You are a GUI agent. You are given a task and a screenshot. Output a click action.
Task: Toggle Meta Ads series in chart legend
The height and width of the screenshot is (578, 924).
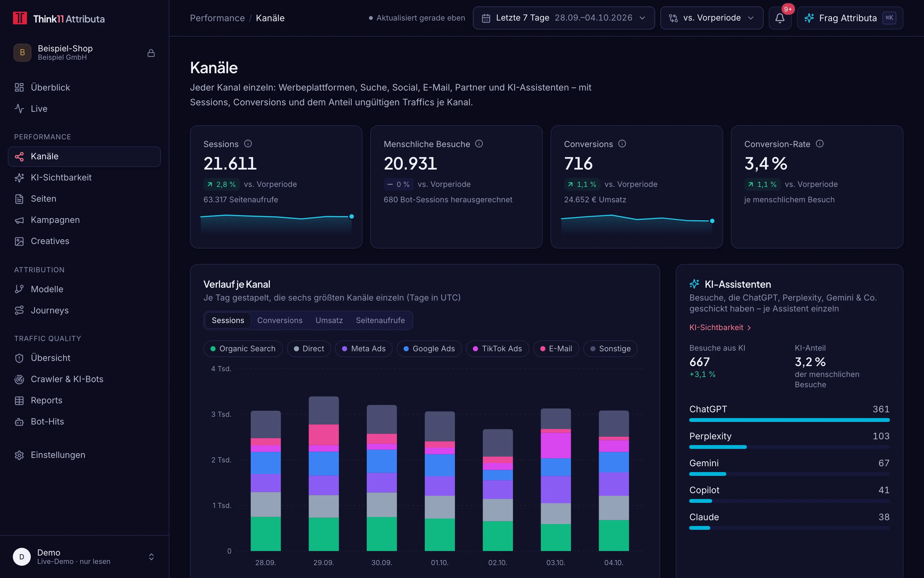(x=364, y=349)
